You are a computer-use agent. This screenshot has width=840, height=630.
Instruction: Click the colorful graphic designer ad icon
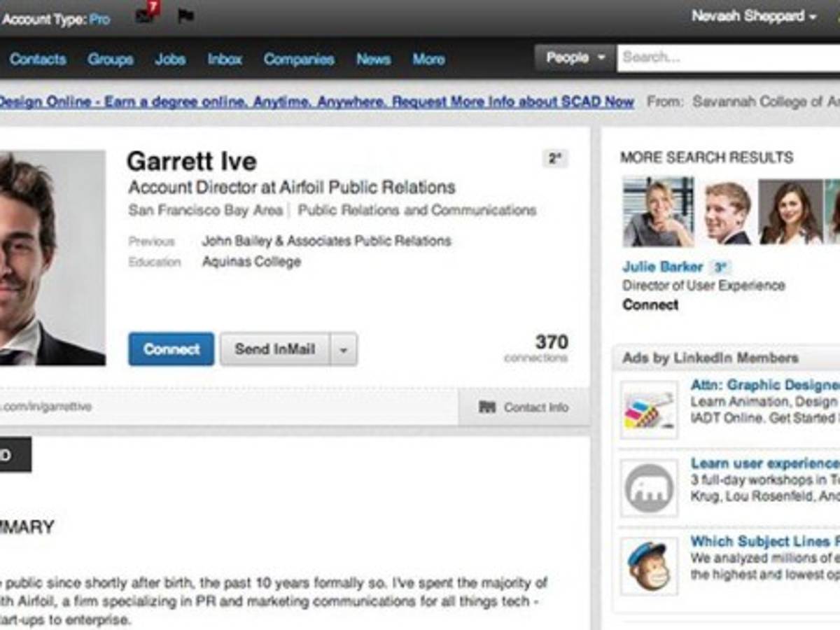coord(649,410)
